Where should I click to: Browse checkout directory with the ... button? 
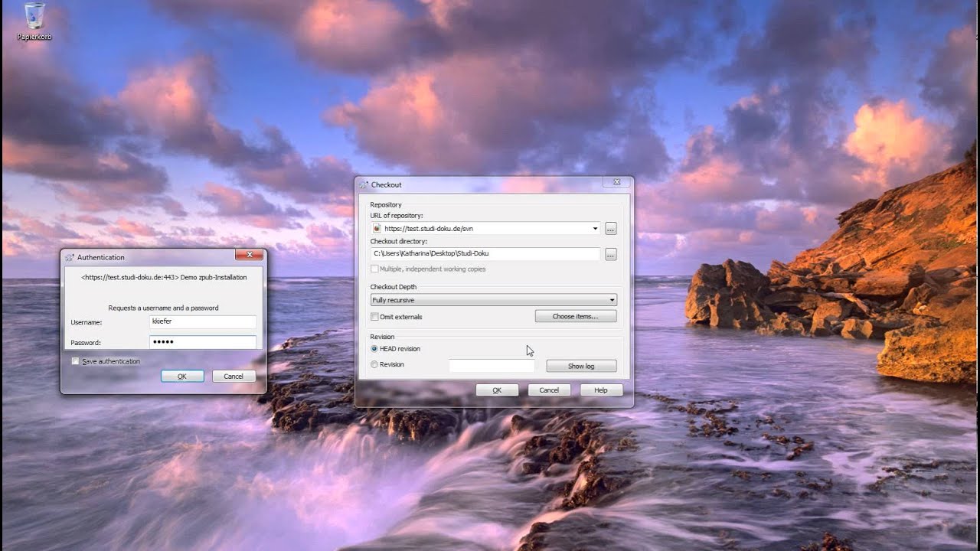pyautogui.click(x=610, y=254)
